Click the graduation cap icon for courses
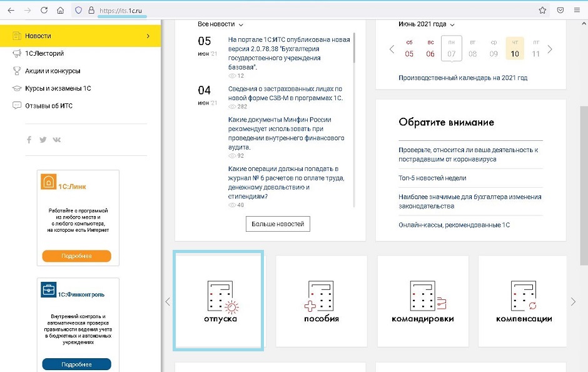The image size is (588, 372). point(17,88)
